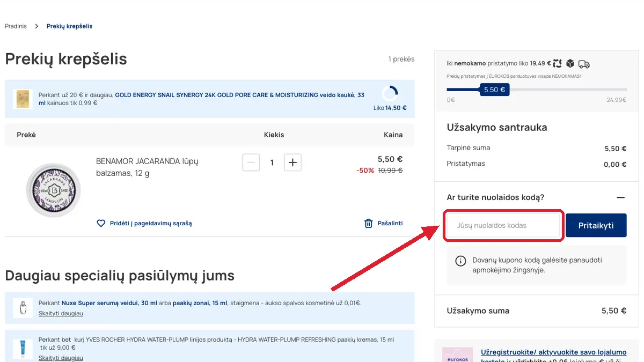The width and height of the screenshot is (644, 362).
Task: Click the package box delivery icon
Action: 570,64
